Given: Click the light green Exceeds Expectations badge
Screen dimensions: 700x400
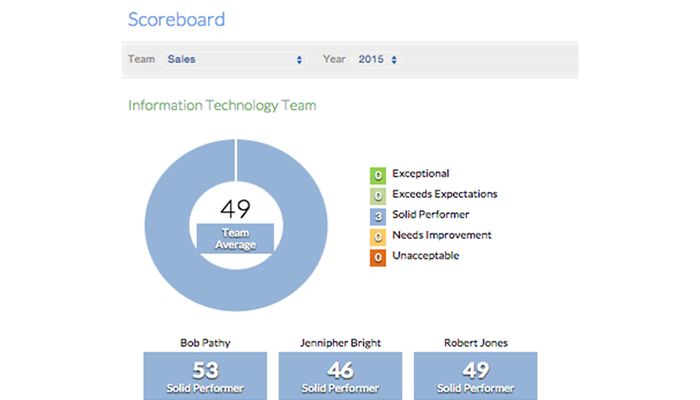Looking at the screenshot, I should point(378,196).
